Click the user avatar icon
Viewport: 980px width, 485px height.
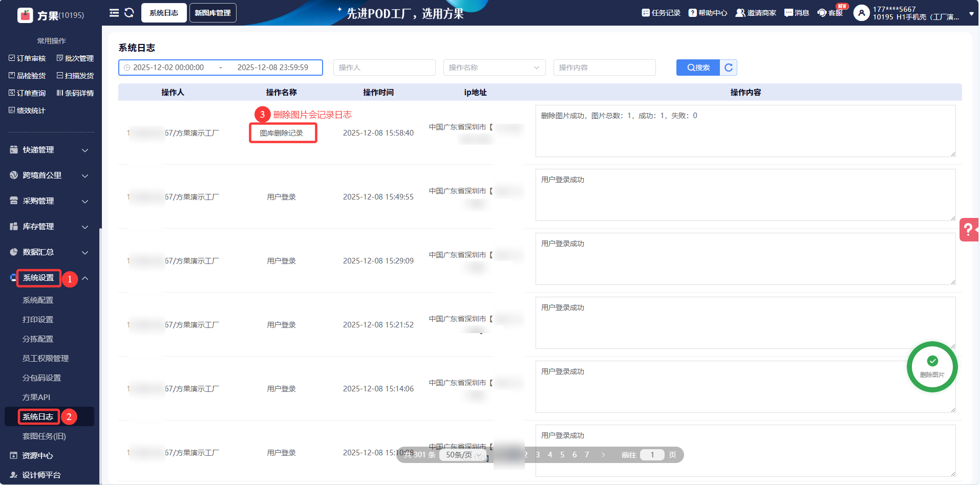[862, 13]
